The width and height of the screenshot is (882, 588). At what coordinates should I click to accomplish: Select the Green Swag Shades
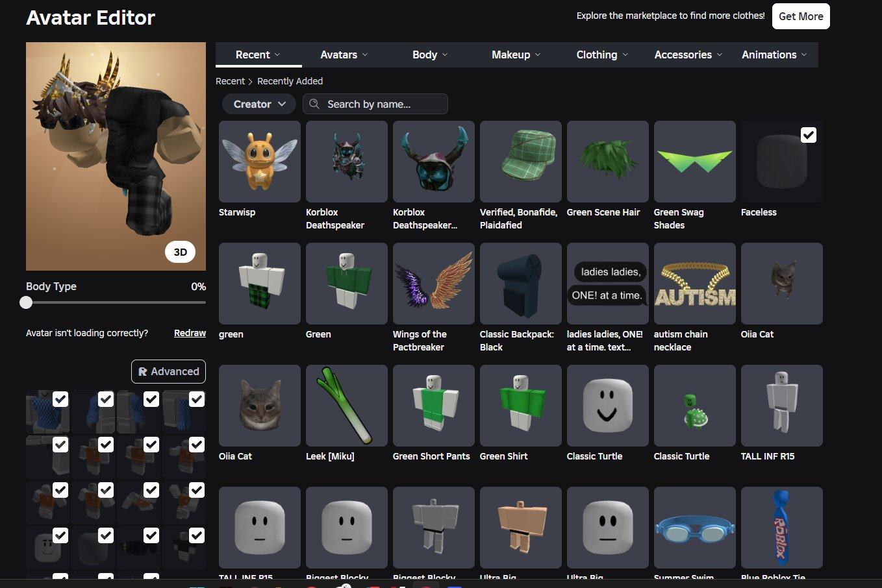695,162
